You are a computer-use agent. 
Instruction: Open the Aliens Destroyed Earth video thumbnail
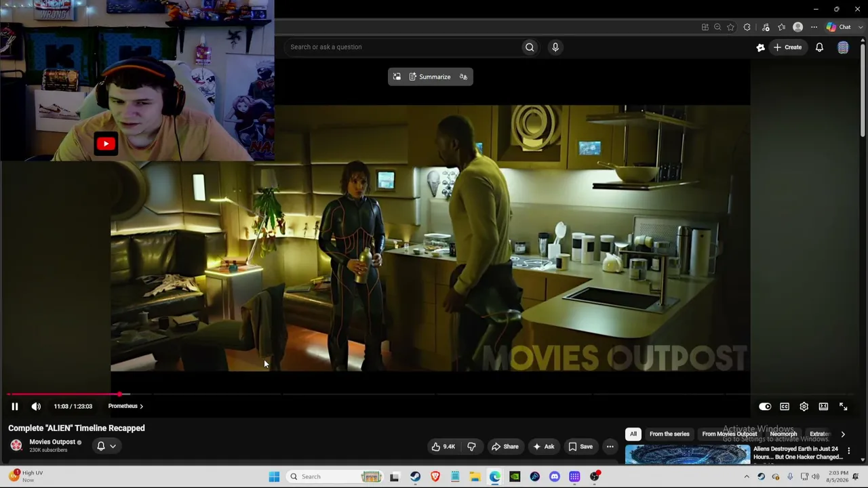687,454
